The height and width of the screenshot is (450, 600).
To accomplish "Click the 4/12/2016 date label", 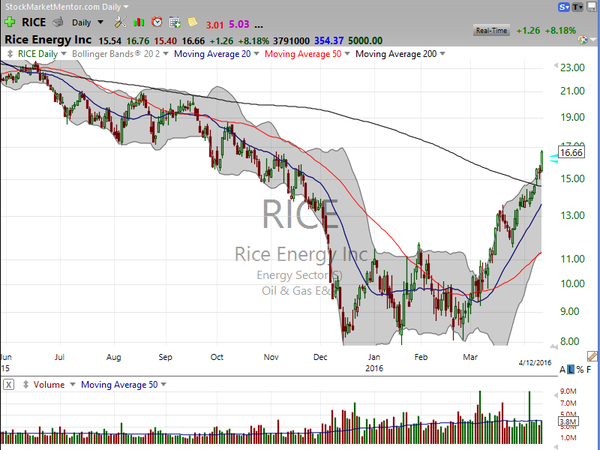I will click(x=535, y=363).
